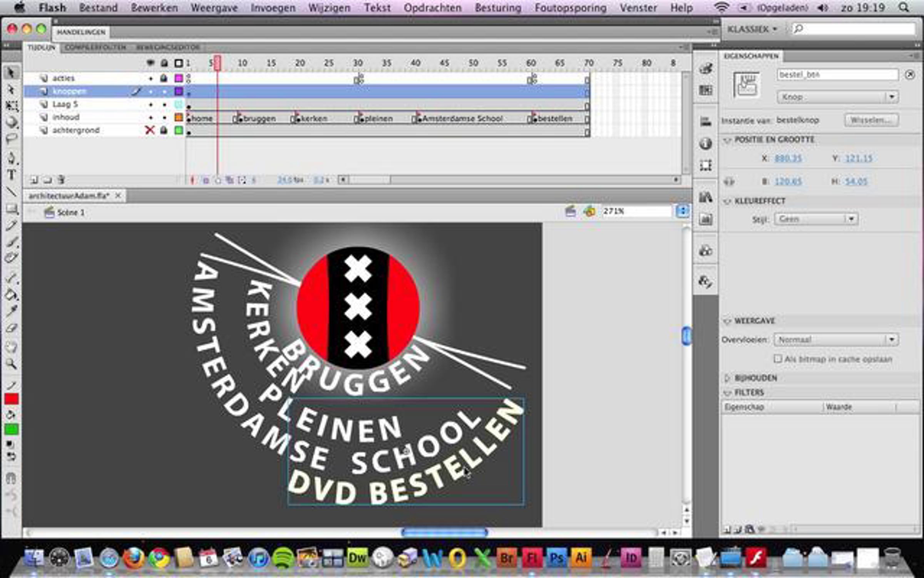This screenshot has height=578, width=924.
Task: Select the Zoom magnifier tool
Action: 11,363
